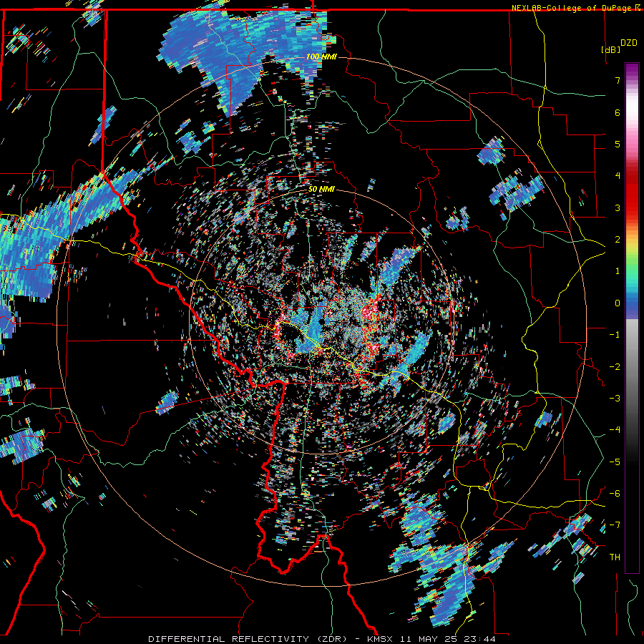This screenshot has width=644, height=644.
Task: Click the 1 value on color scale
Action: click(x=618, y=271)
